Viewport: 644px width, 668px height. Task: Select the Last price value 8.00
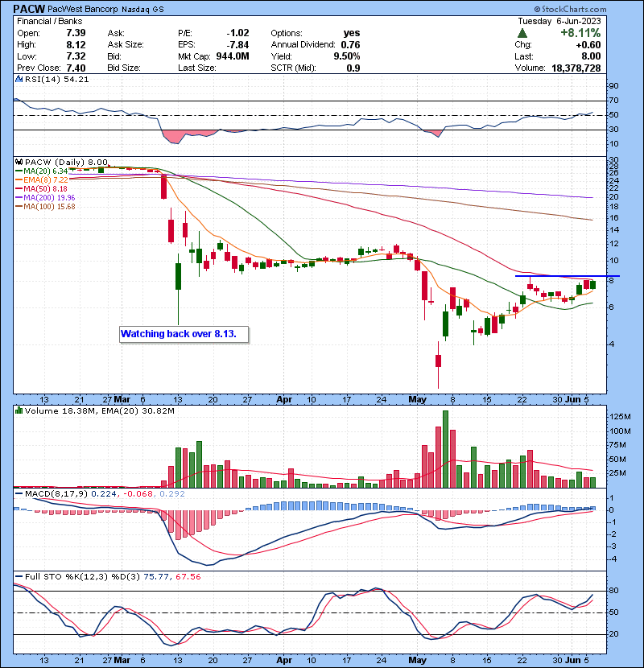[x=591, y=56]
